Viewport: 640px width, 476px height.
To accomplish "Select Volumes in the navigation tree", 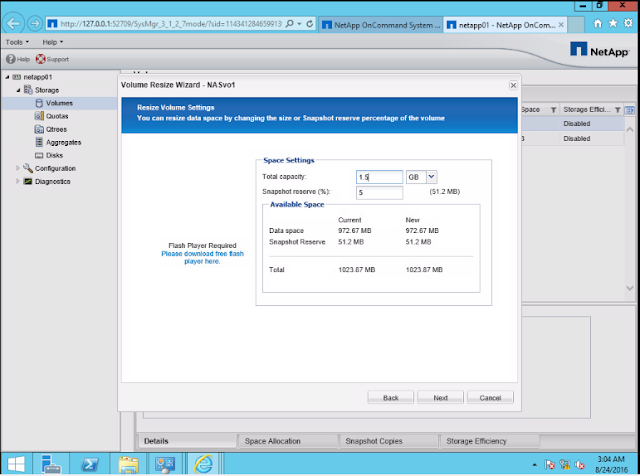I will tap(59, 103).
